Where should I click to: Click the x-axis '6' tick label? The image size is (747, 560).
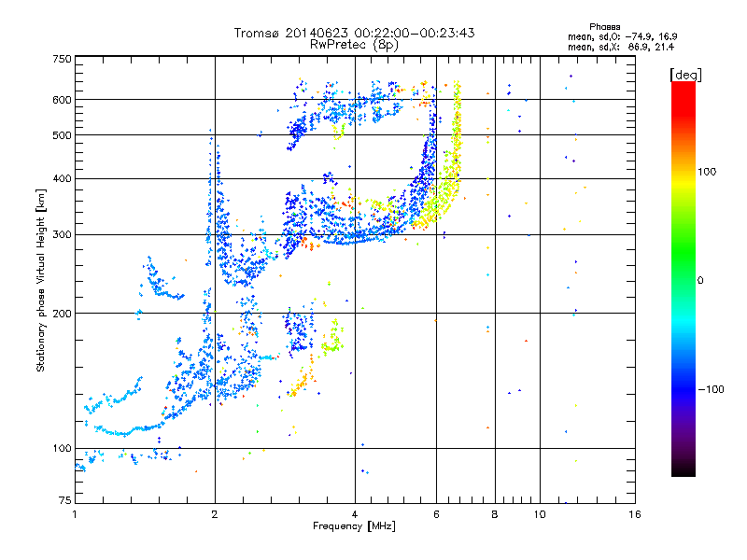click(436, 514)
